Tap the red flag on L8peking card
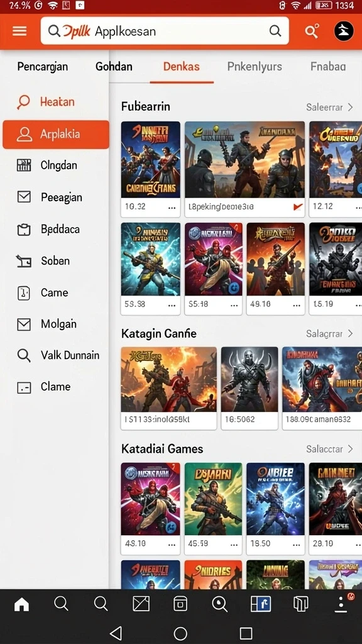This screenshot has height=644, width=362. [298, 207]
